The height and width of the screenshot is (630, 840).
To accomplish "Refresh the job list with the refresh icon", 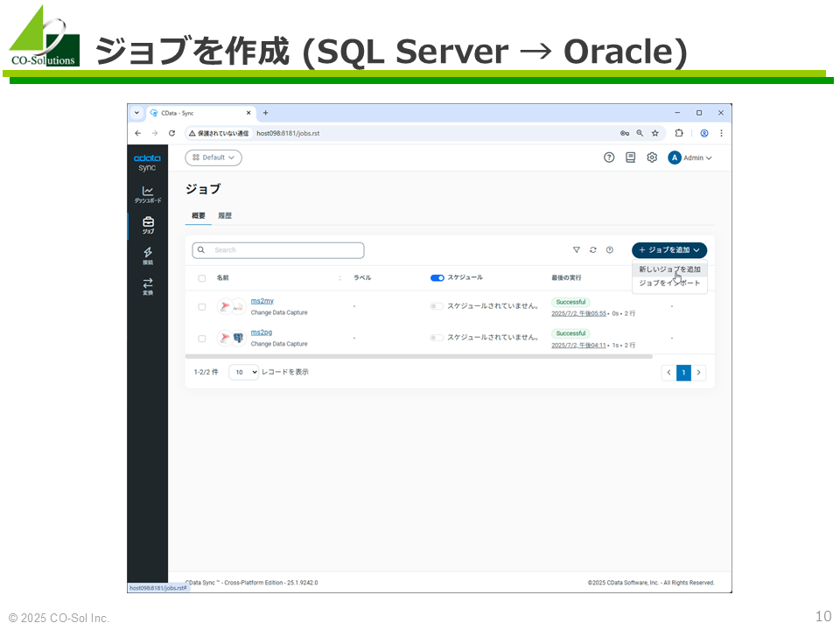I will point(593,250).
